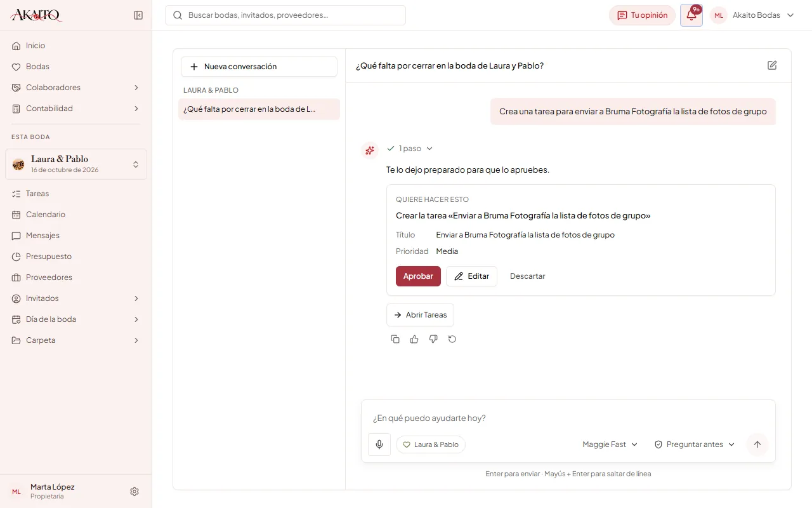The image size is (812, 508).
Task: Open the Preguntar antes mode dropdown
Action: point(695,444)
